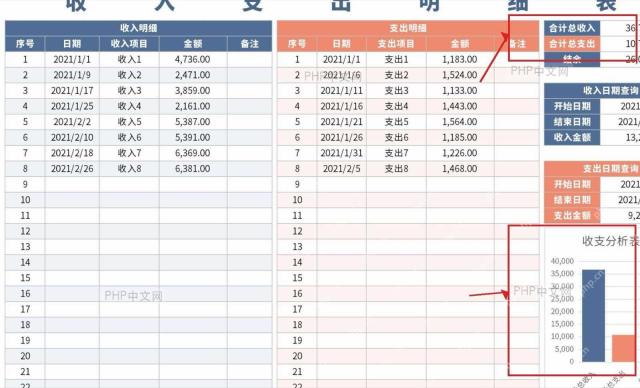Click the 备注 header in income table
This screenshot has width=640, height=388.
[249, 44]
